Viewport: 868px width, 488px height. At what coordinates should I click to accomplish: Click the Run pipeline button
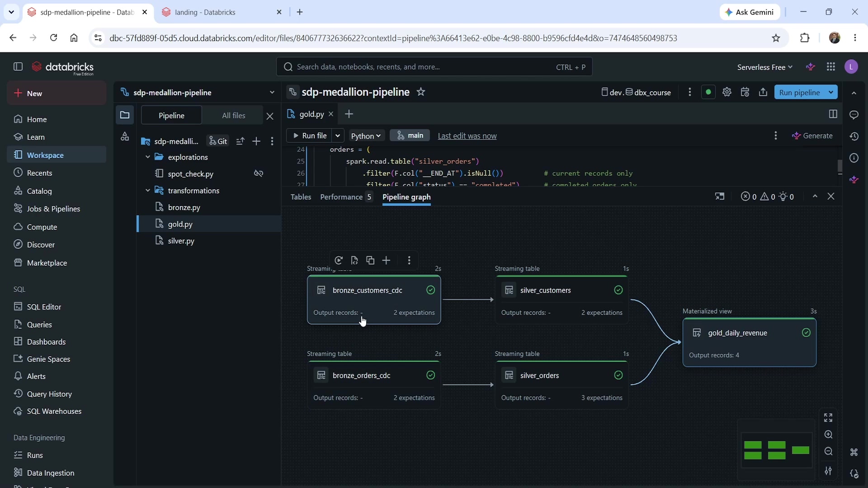coord(799,92)
